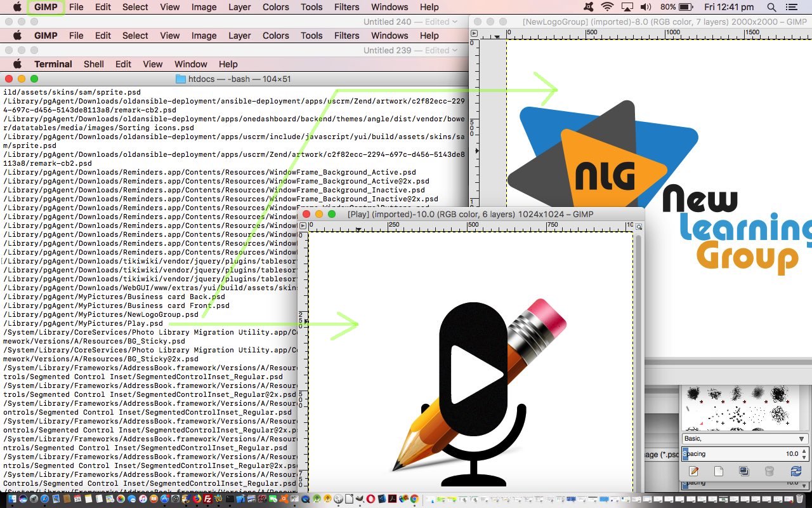Open the AirPlay display icon in menu bar

pyautogui.click(x=627, y=7)
